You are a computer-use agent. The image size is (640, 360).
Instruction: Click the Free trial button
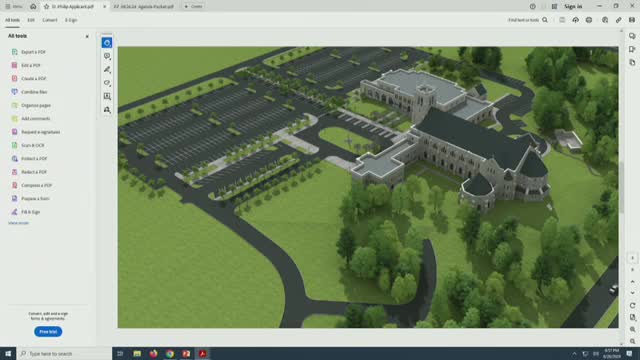(x=48, y=331)
